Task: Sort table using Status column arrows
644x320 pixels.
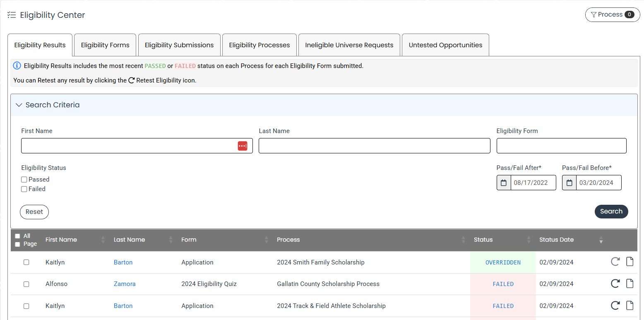Action: 529,240
